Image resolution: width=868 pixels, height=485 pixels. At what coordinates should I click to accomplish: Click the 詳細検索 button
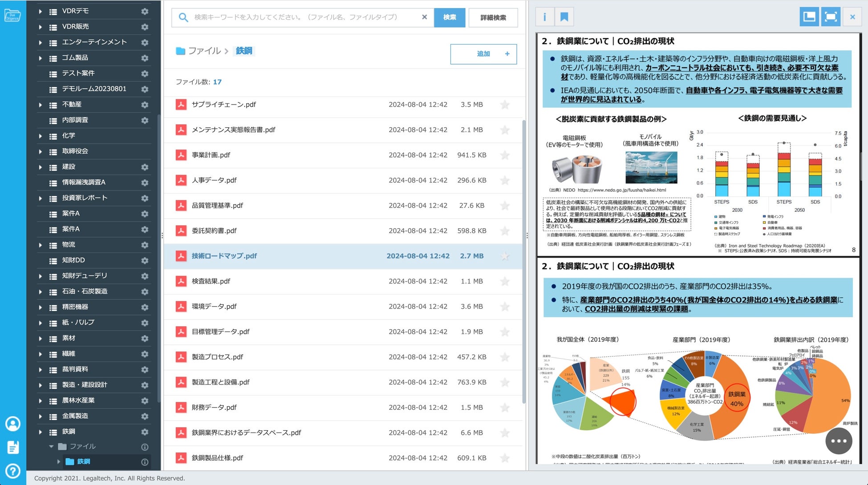[x=493, y=18]
